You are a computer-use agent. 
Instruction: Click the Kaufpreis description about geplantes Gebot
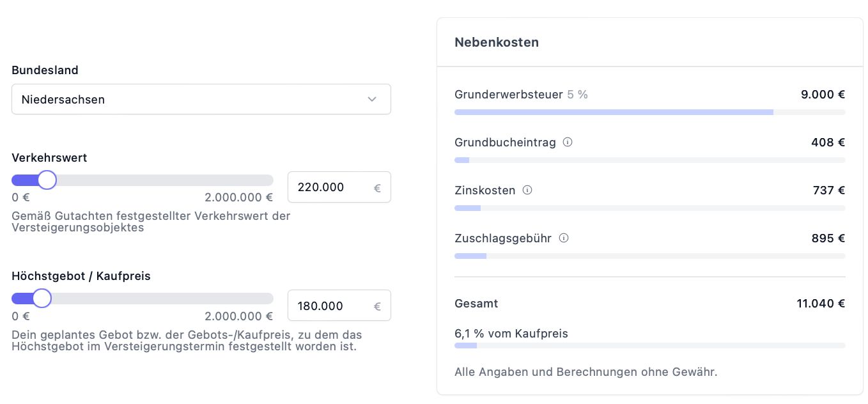coord(187,341)
